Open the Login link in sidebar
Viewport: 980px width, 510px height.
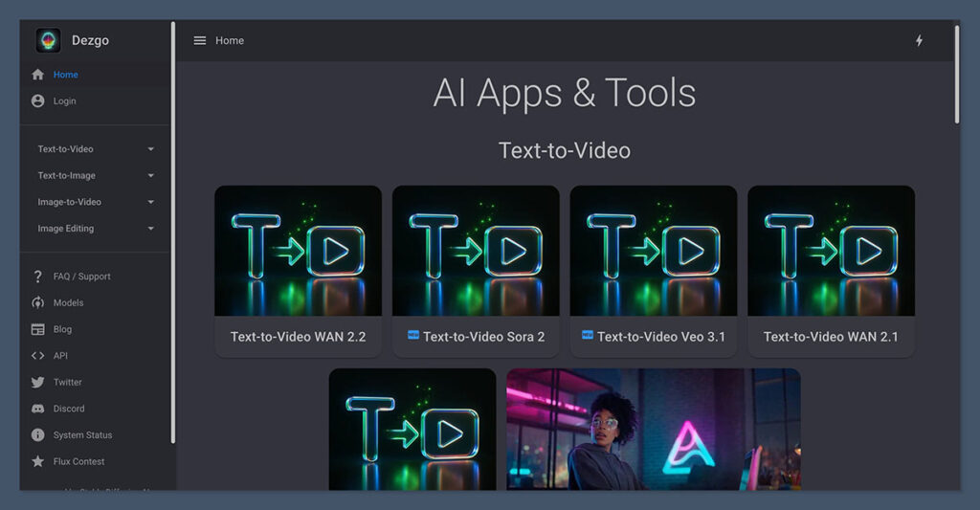tap(64, 100)
